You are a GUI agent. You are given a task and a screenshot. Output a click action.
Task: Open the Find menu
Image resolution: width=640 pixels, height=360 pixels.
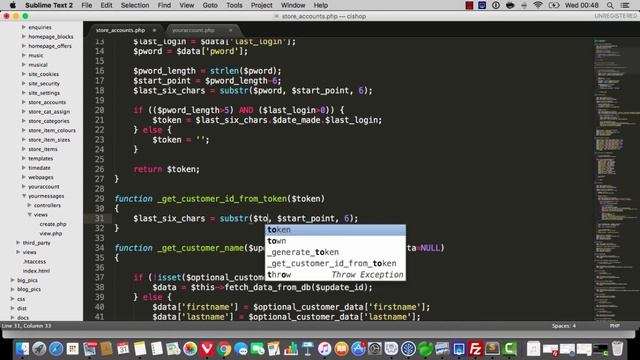(164, 5)
